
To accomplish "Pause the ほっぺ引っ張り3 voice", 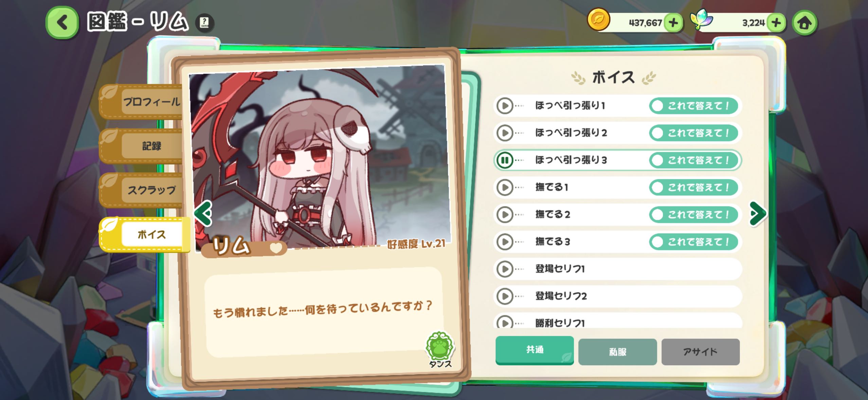I will 505,160.
